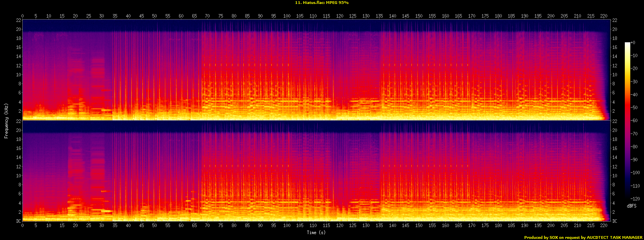
Task: Click the "-50" value on the dBFS scale
Action: [633, 108]
